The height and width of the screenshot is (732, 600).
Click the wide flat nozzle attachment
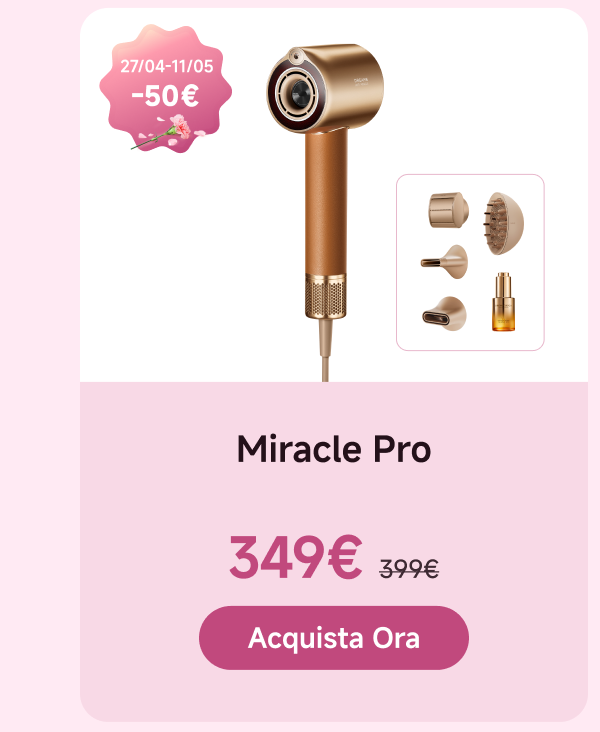coord(445,314)
